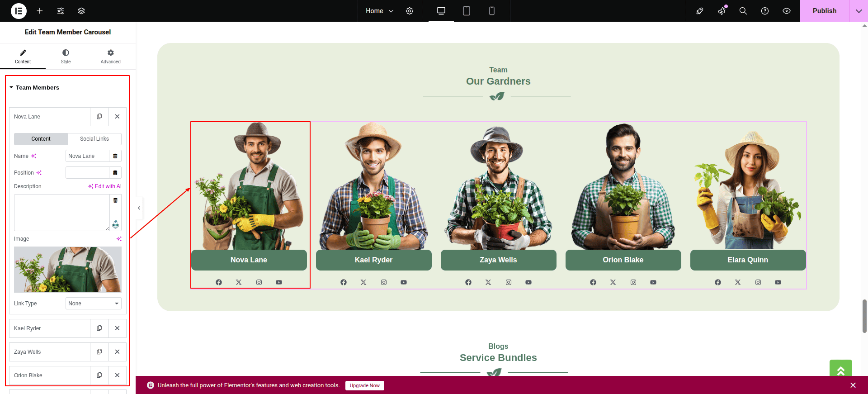Dismiss the Elementor upgrade banner
Screen dimensions: 868x394
[x=853, y=385]
